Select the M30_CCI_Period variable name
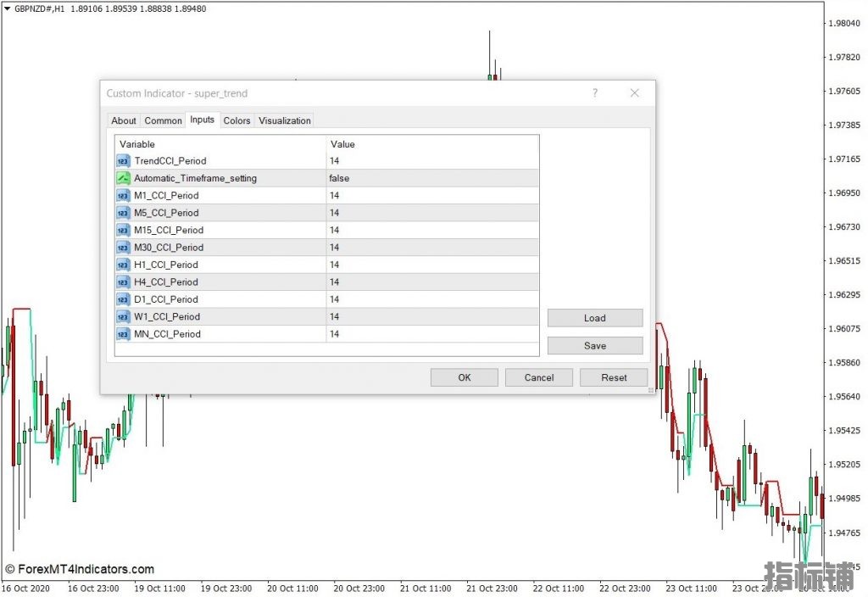 tap(169, 248)
